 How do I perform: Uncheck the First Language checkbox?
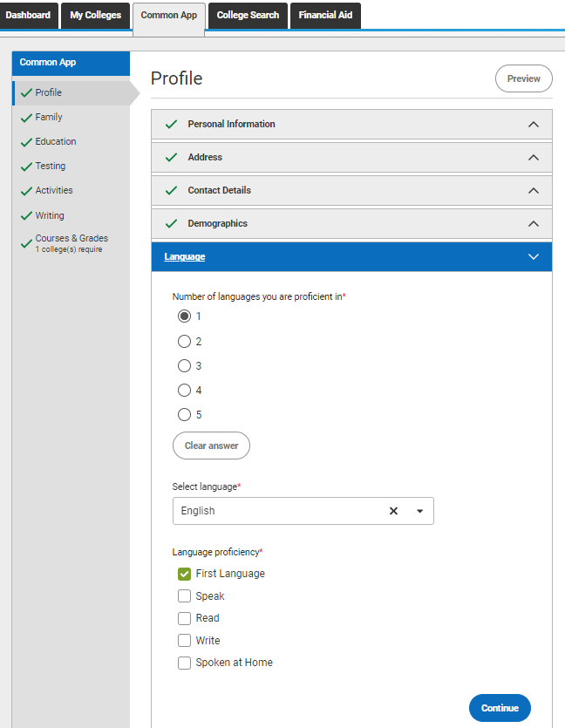(184, 574)
